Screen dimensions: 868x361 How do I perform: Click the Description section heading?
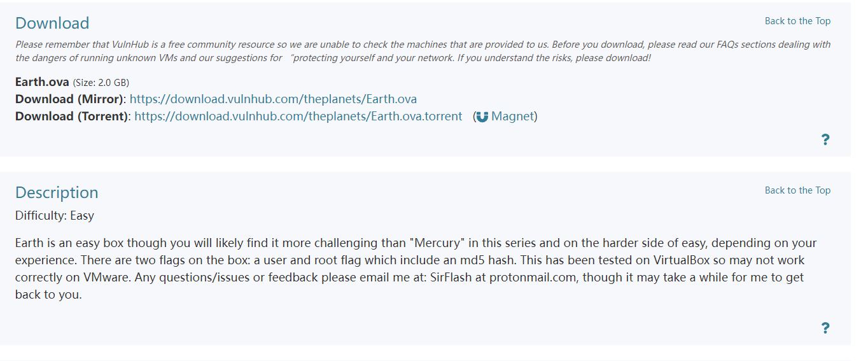coord(57,192)
